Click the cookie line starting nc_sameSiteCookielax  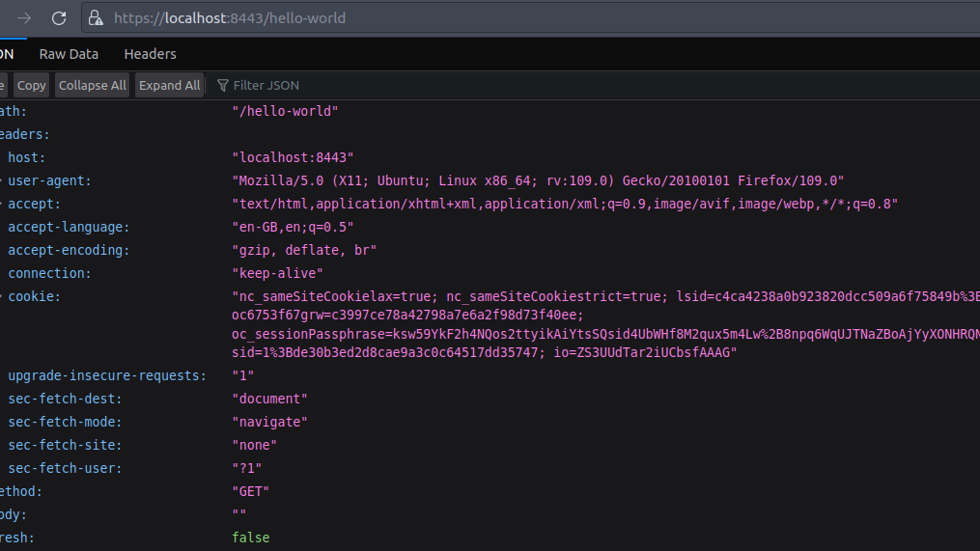[605, 296]
